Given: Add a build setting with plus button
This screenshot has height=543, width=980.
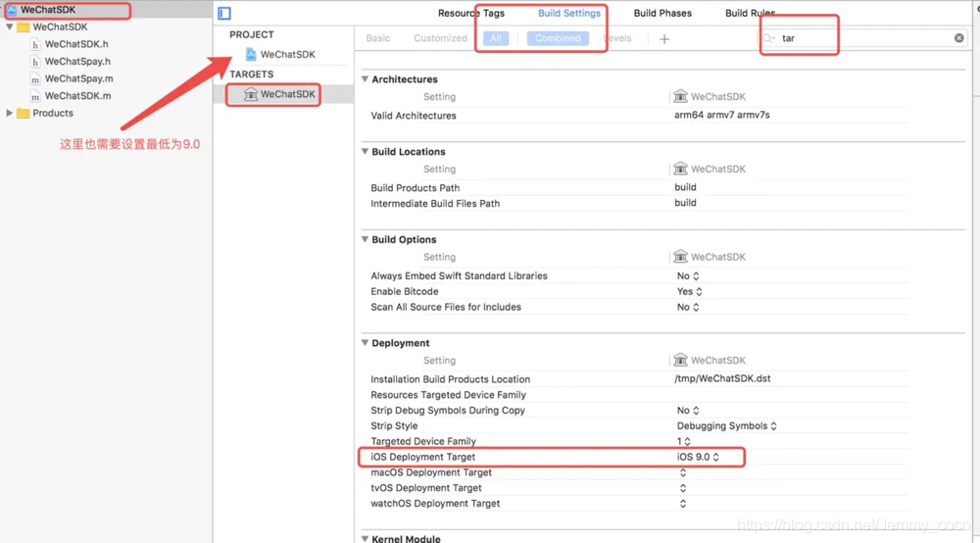Looking at the screenshot, I should point(664,39).
